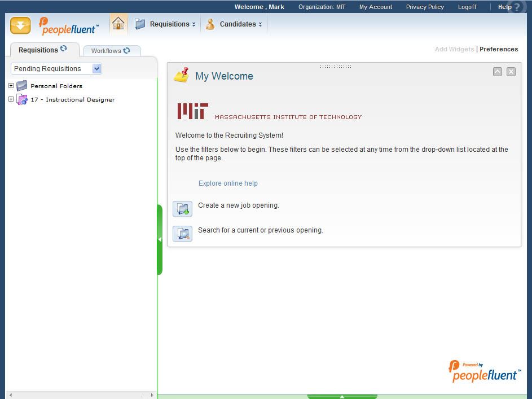Image resolution: width=532 pixels, height=399 pixels.
Task: Click the Create new job opening icon
Action: click(x=182, y=209)
